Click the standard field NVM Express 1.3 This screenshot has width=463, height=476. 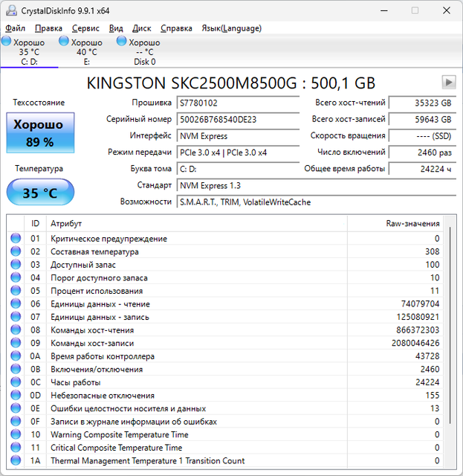pos(317,185)
